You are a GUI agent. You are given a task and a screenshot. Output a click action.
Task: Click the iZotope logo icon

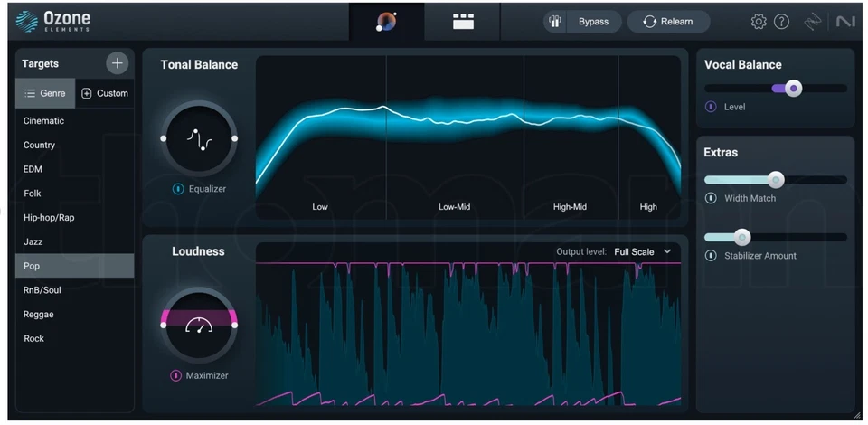point(813,22)
